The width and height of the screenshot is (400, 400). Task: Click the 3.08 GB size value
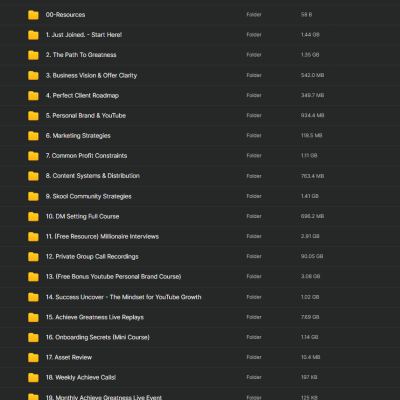pyautogui.click(x=310, y=276)
